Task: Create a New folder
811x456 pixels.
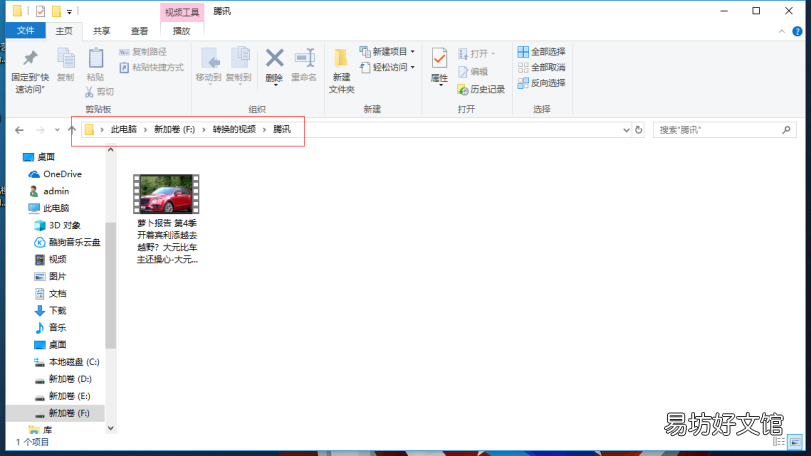Action: [341, 71]
